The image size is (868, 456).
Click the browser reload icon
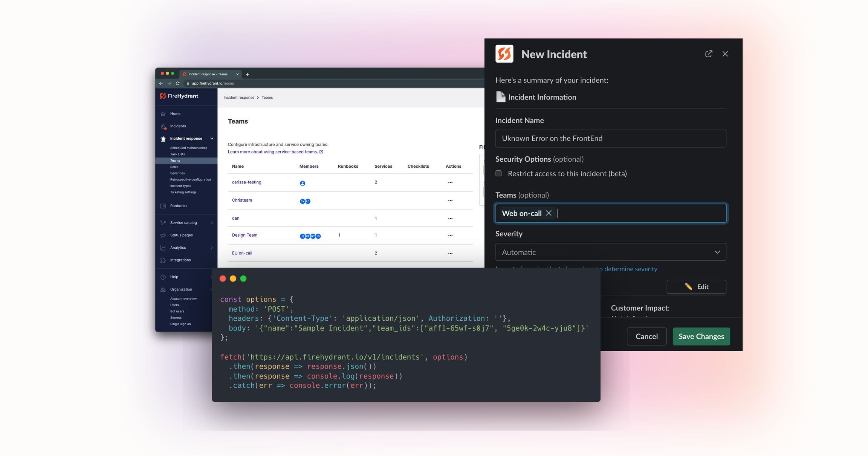pos(177,83)
